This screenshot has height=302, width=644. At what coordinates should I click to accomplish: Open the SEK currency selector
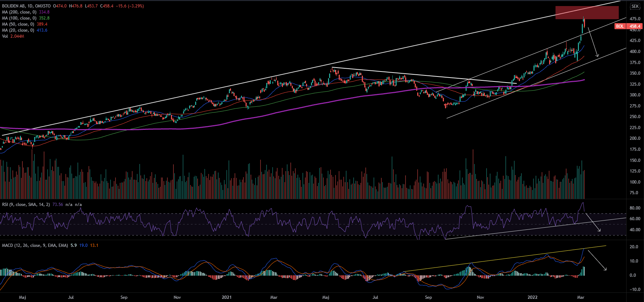(x=635, y=6)
